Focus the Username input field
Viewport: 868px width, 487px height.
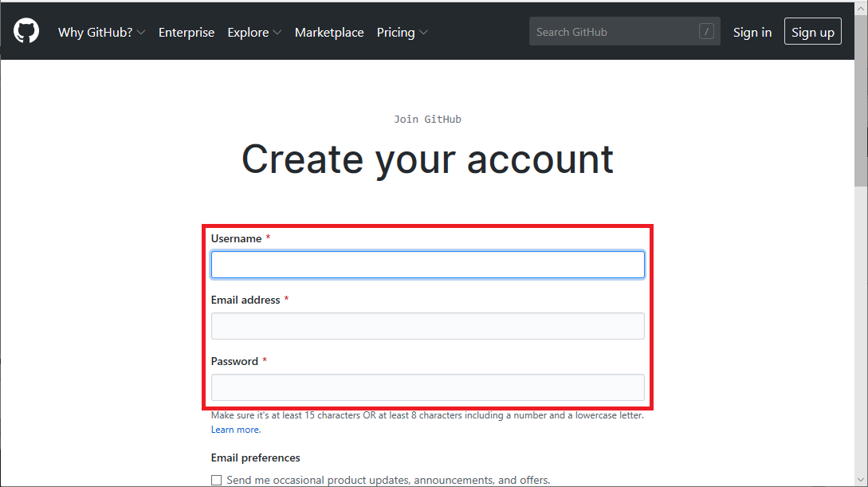coord(427,265)
